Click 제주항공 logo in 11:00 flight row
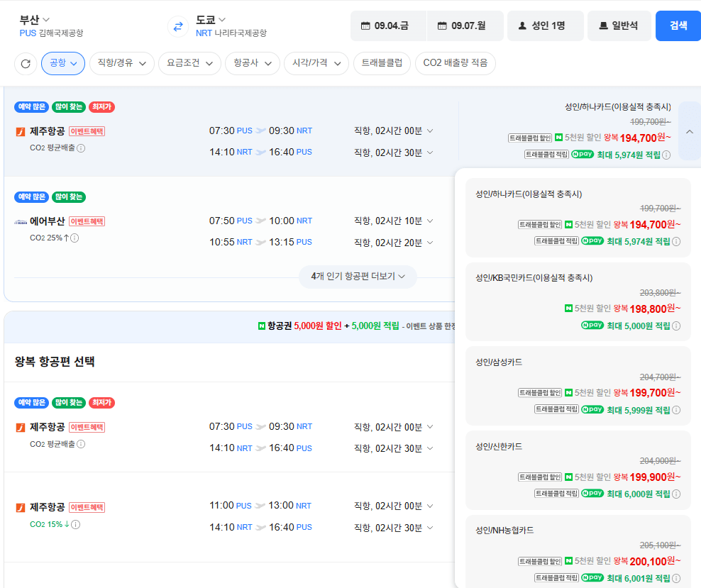Viewport: 701px width, 588px height. [21, 508]
